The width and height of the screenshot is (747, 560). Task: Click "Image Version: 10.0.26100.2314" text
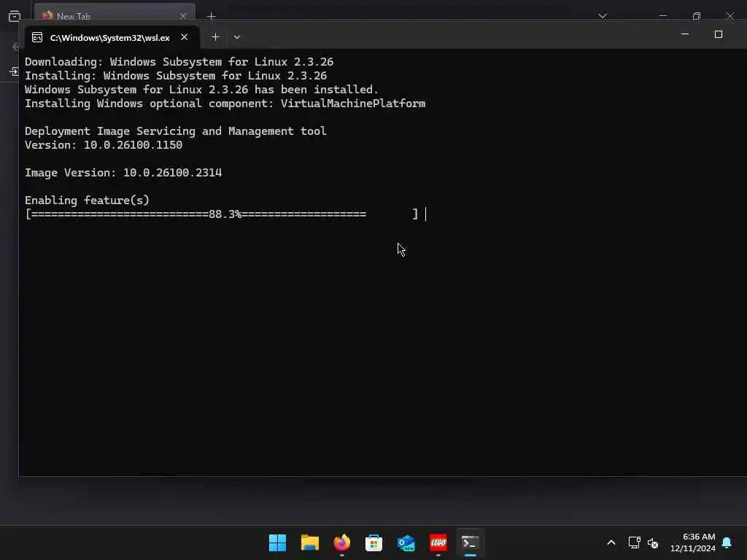click(x=123, y=173)
